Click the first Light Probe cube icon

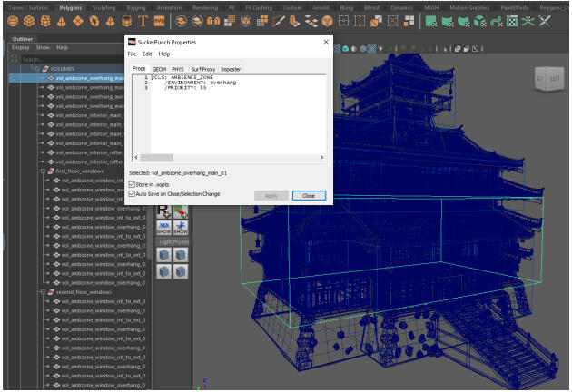[164, 256]
